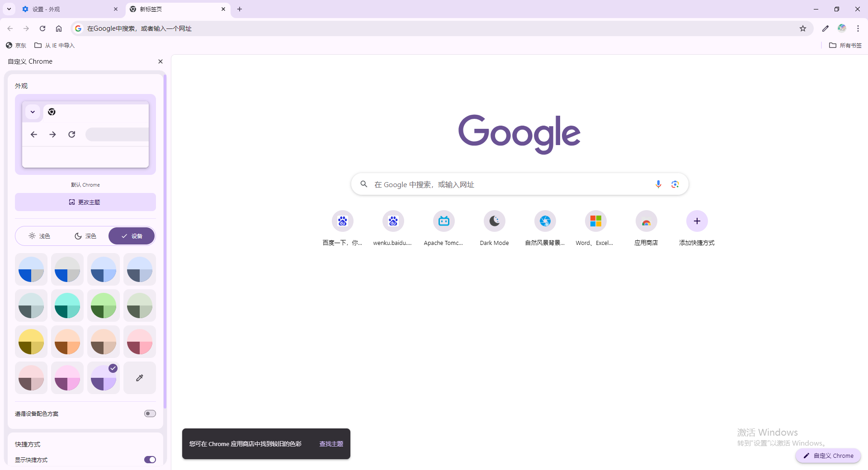Click the 查找主题 link in toast

click(331, 444)
